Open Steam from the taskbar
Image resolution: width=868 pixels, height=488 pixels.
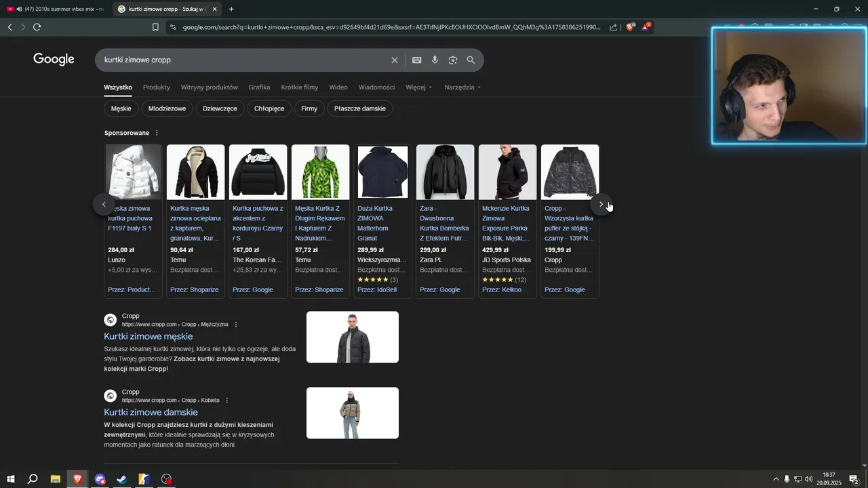tap(122, 479)
